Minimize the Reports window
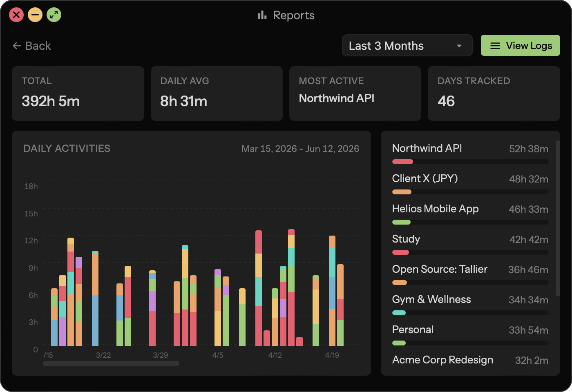The width and height of the screenshot is (572, 392). tap(35, 15)
